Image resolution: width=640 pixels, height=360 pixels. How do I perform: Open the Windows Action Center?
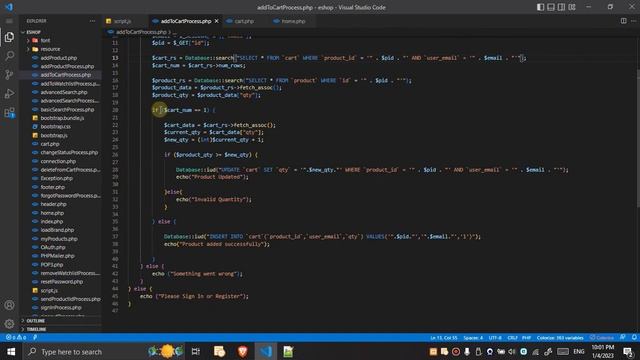[628, 351]
